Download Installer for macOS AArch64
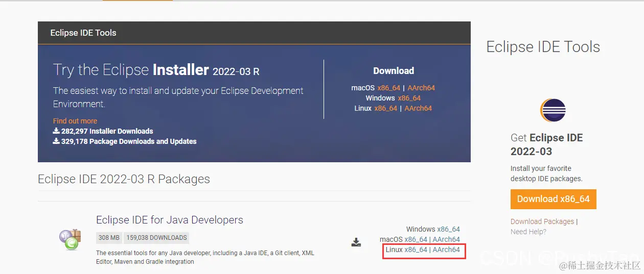Image resolution: width=644 pixels, height=274 pixels. (421, 88)
